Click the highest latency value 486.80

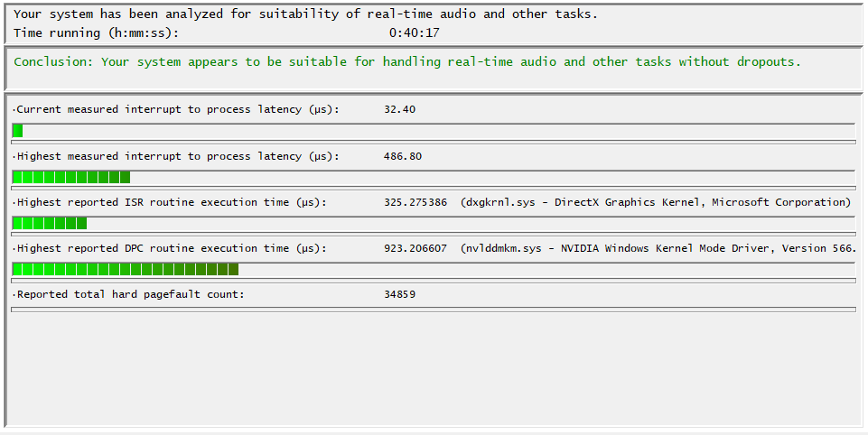(402, 156)
